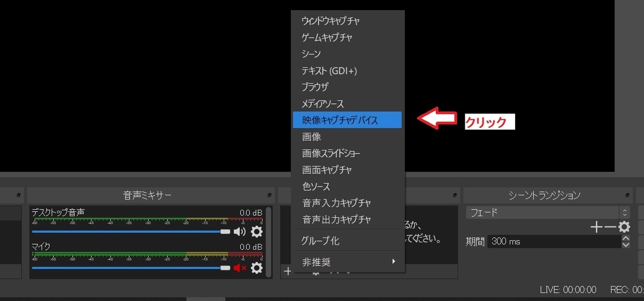The width and height of the screenshot is (644, 301).
Task: Click グループ化 in the menu
Action: tap(348, 241)
